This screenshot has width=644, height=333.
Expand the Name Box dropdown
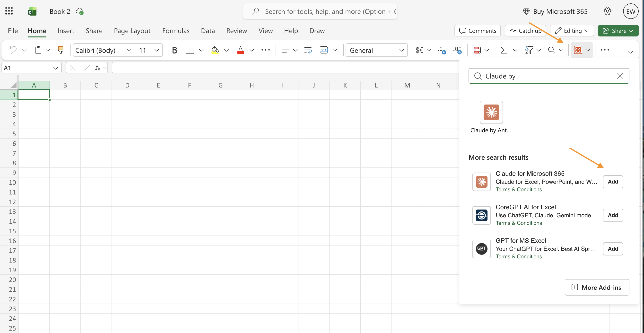[x=55, y=68]
